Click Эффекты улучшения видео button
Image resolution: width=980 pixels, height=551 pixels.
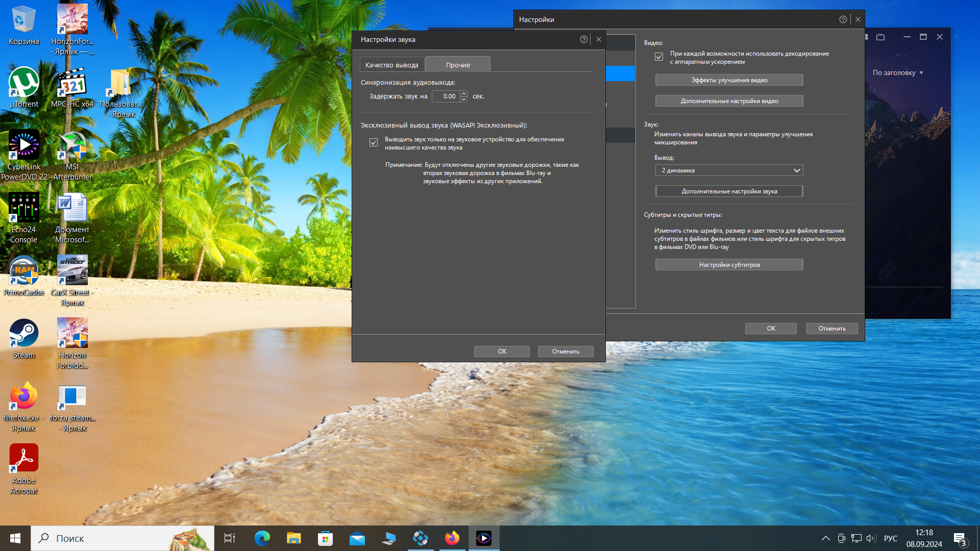(729, 80)
